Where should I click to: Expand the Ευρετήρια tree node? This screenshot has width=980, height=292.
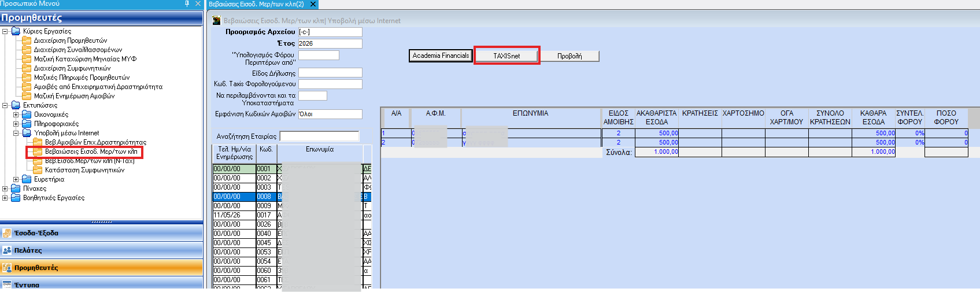pos(16,179)
